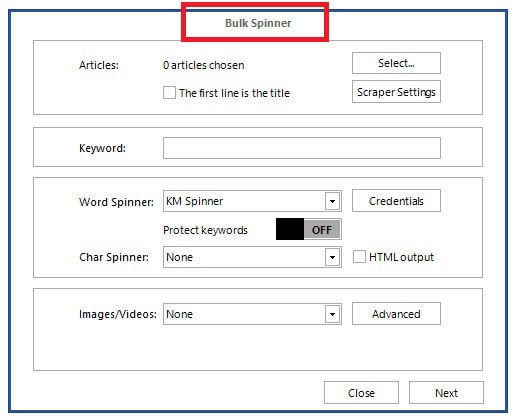
Task: Expand the Char Spinner dropdown arrow
Action: [x=332, y=257]
